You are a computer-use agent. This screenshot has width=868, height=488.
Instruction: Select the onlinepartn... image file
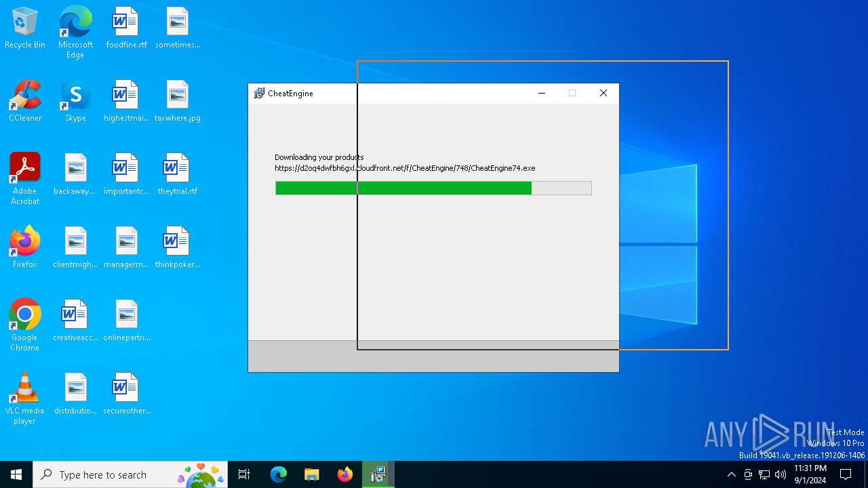pos(126,321)
